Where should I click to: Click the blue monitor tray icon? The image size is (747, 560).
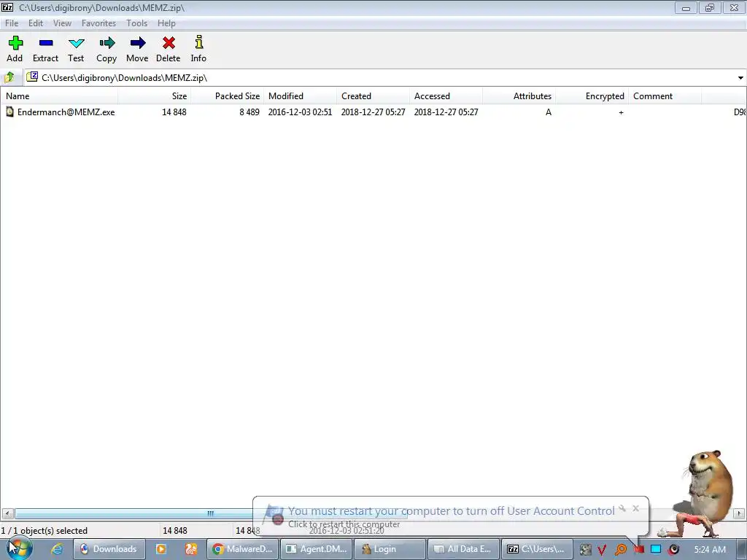point(656,550)
